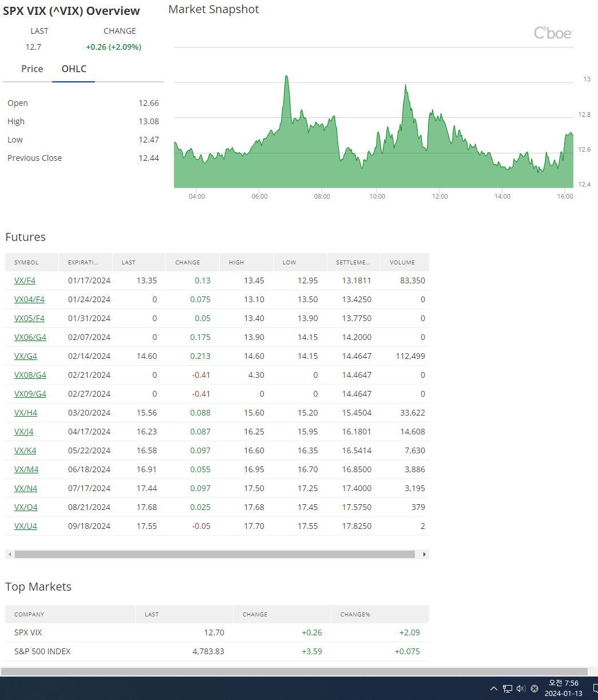Click the Previous Close value 12.44
The height and width of the screenshot is (700, 598).
[x=149, y=158]
